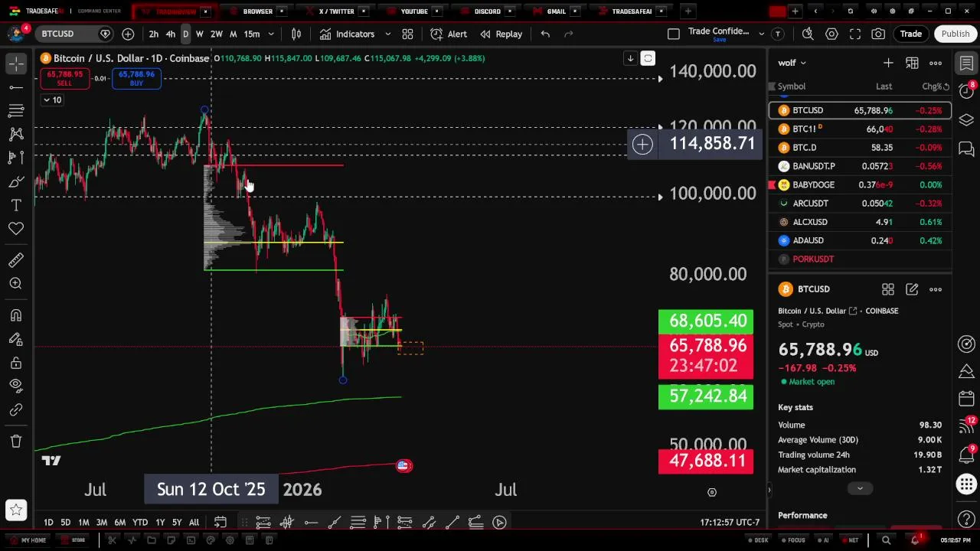980x551 pixels.
Task: Set the chart range to 1M
Action: click(83, 522)
